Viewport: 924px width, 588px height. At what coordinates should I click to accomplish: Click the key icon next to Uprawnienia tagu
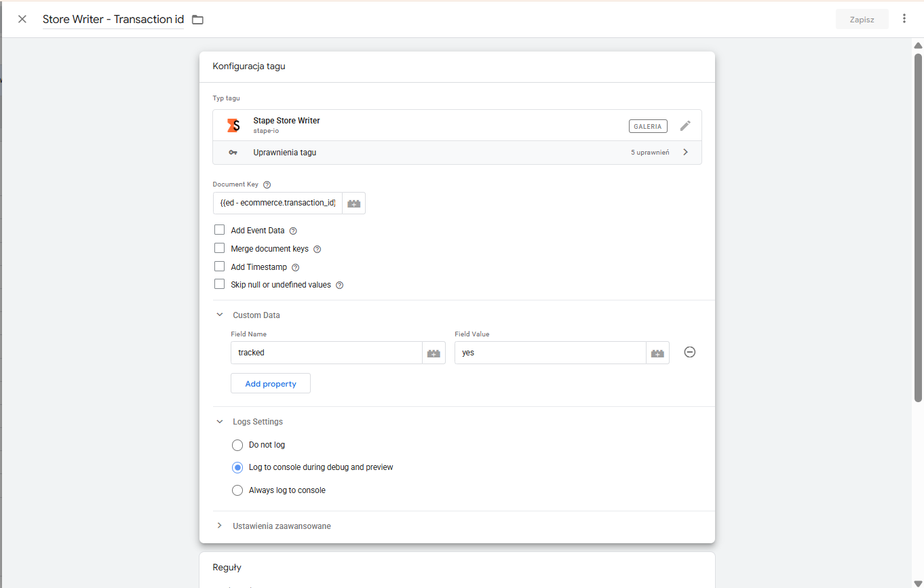[x=233, y=153]
